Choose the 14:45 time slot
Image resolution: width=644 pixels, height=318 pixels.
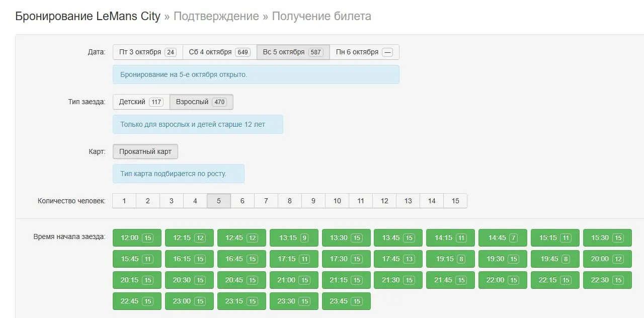tap(503, 238)
